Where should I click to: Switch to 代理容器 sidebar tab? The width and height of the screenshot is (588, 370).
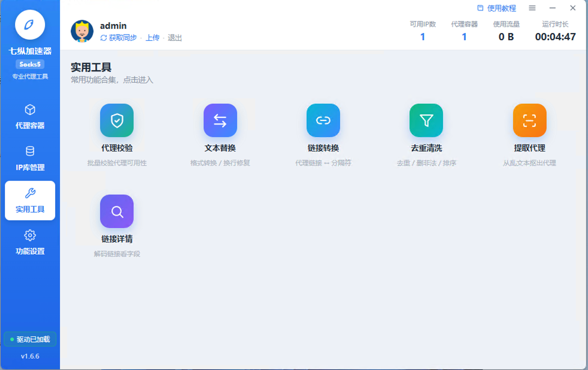pyautogui.click(x=30, y=117)
